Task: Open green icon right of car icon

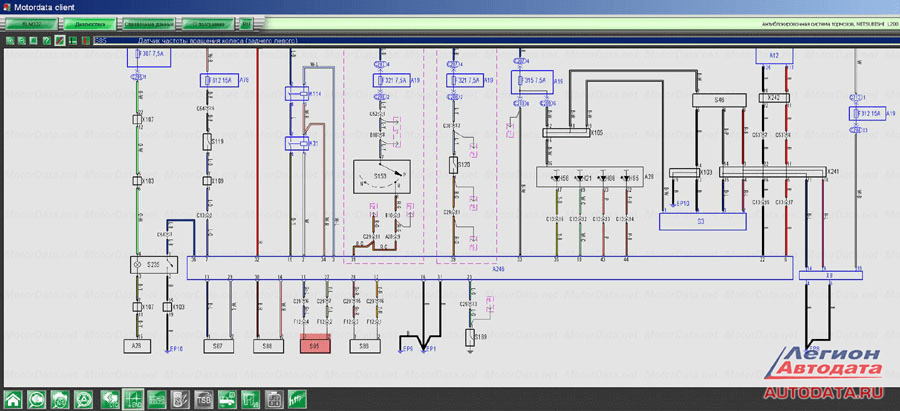Action: click(x=250, y=399)
